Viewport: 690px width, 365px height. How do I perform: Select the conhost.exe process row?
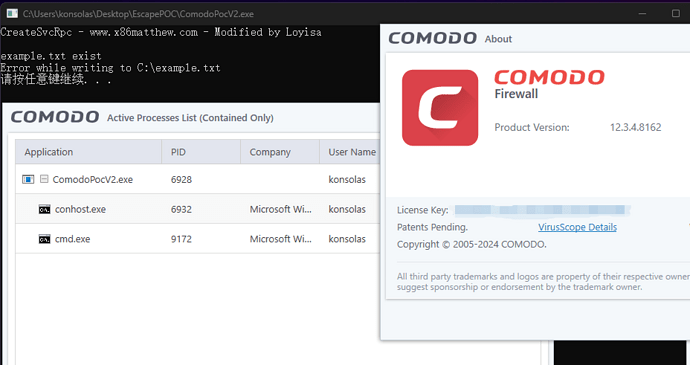198,209
